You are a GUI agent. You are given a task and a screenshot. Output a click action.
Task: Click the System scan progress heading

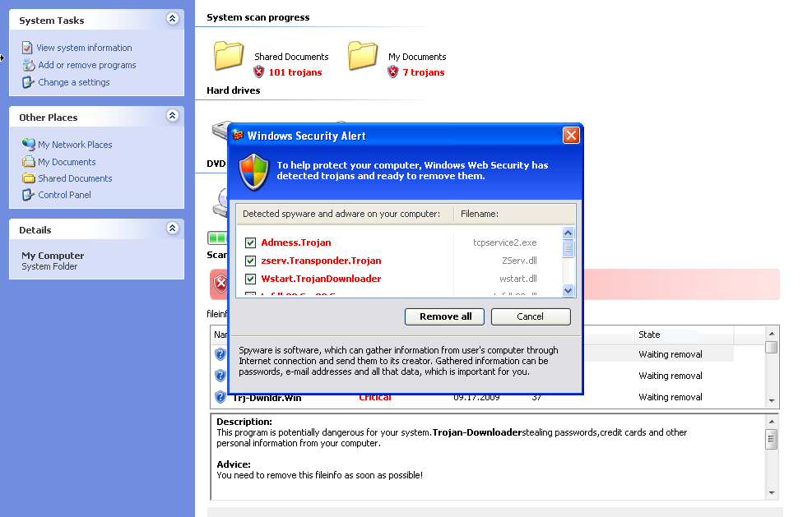point(258,17)
